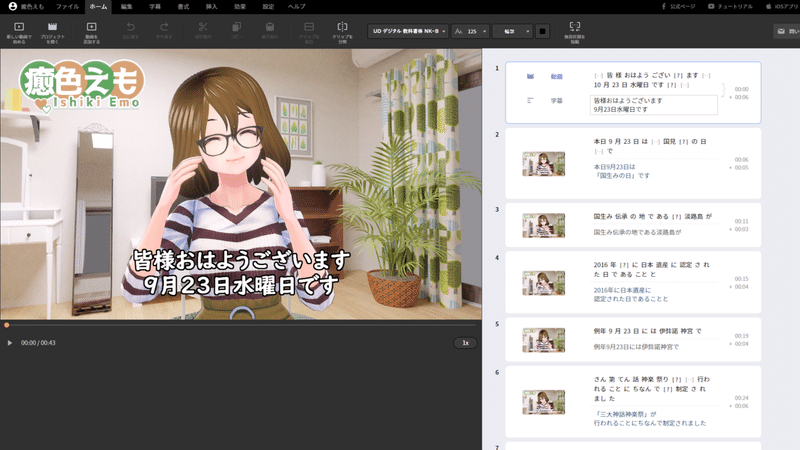Open the font family dropdown
800x450 pixels.
click(x=407, y=31)
